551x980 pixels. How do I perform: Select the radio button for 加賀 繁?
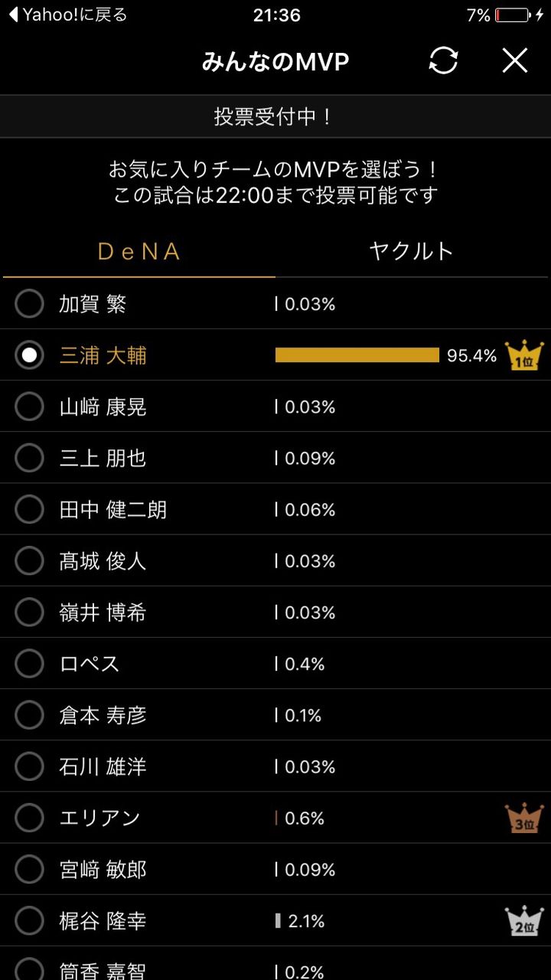[x=29, y=304]
